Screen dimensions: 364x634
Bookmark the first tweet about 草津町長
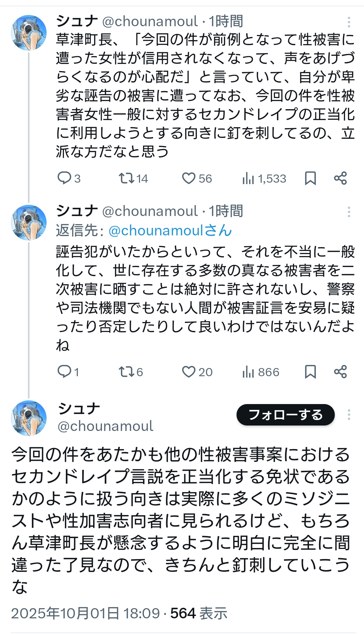(310, 178)
